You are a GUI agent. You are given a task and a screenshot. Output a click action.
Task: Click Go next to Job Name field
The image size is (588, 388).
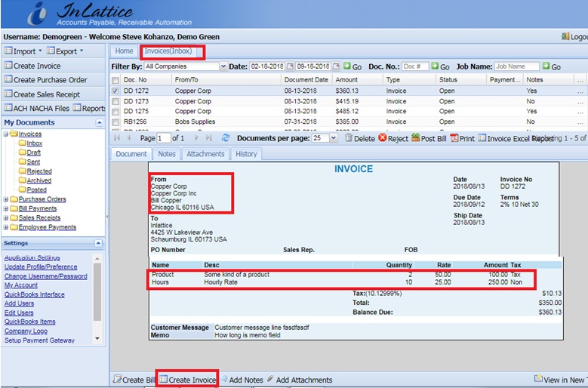click(x=552, y=66)
